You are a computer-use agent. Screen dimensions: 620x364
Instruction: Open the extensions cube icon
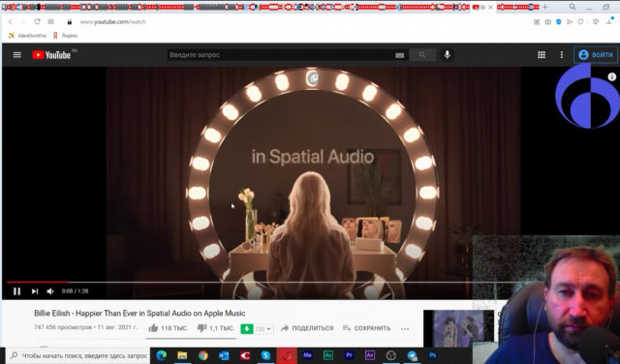[596, 22]
